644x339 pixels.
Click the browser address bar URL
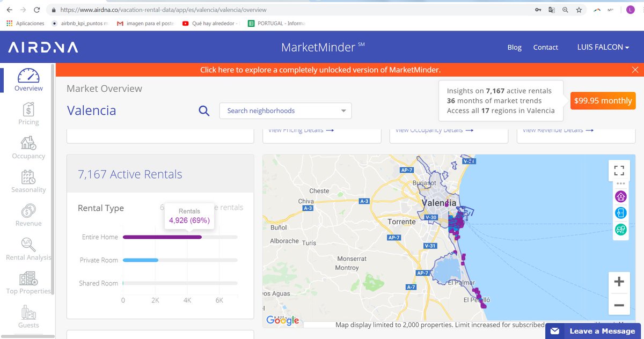(164, 10)
